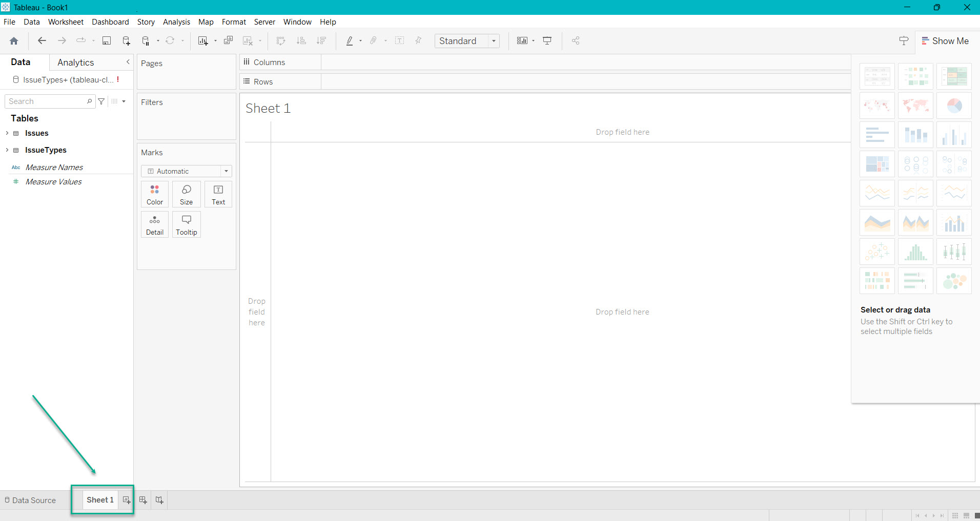Click the Home start page icon

14,41
